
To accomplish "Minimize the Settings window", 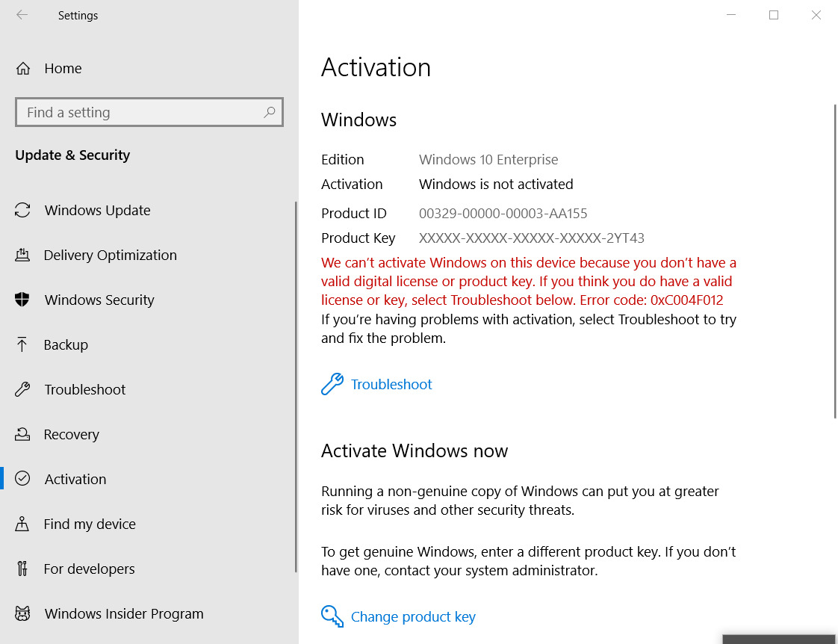I will [x=731, y=15].
